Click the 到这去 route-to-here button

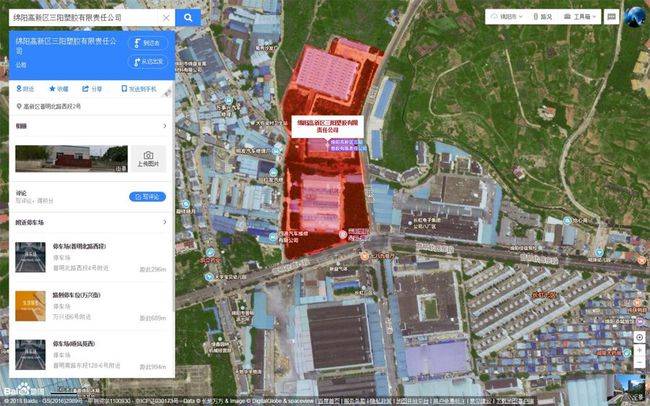coord(147,44)
